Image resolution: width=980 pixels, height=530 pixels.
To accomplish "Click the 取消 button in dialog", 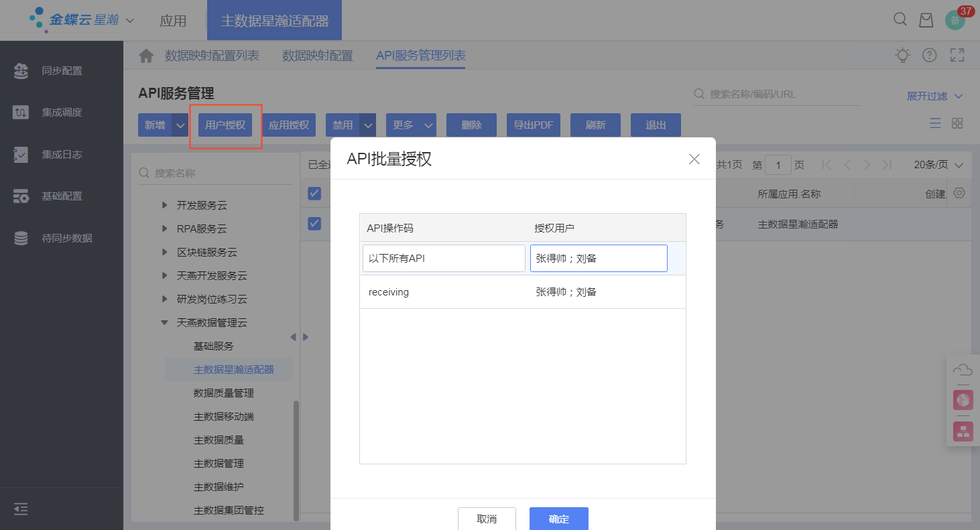I will point(487,519).
